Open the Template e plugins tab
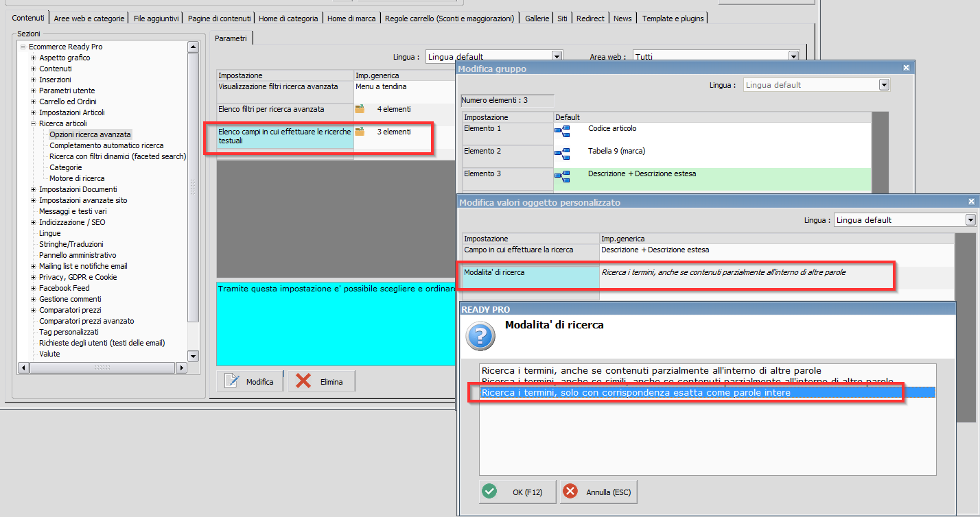The image size is (980, 517). 673,19
